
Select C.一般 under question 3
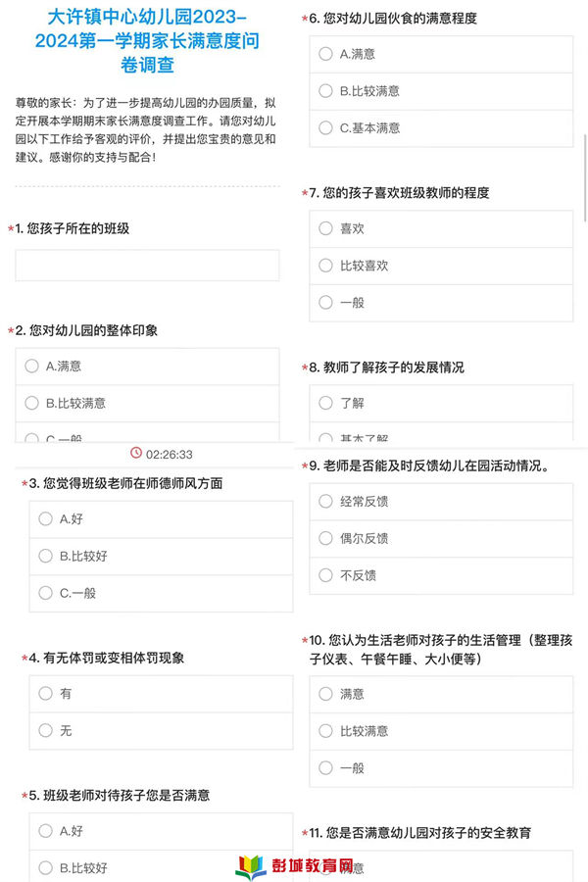(161, 593)
